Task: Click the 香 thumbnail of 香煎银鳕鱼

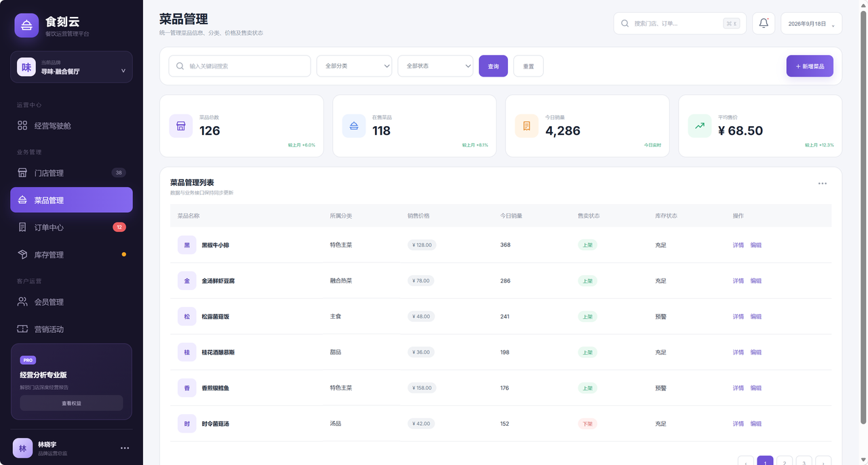Action: 187,388
